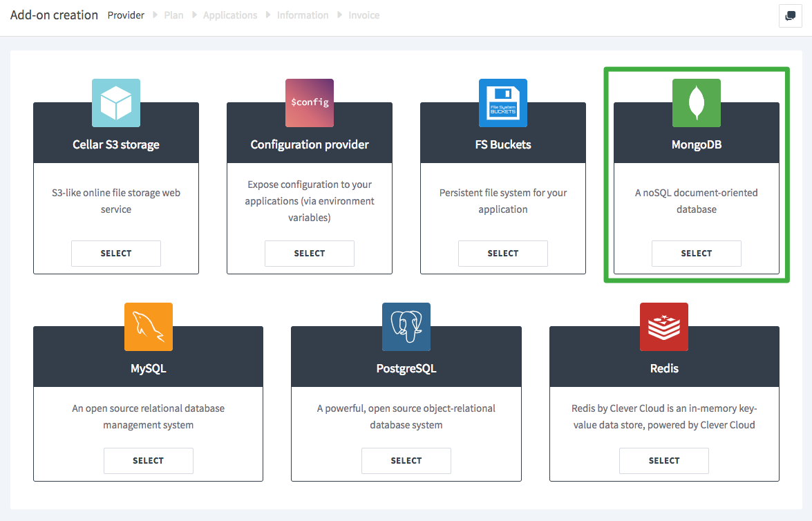Select the MongoDB add-on
812x521 pixels.
(697, 254)
